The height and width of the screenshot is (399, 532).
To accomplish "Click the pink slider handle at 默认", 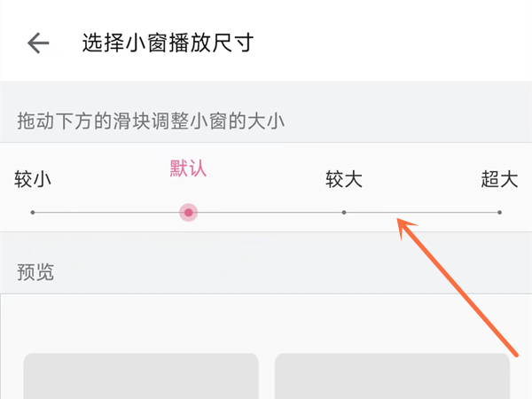I will 188,213.
